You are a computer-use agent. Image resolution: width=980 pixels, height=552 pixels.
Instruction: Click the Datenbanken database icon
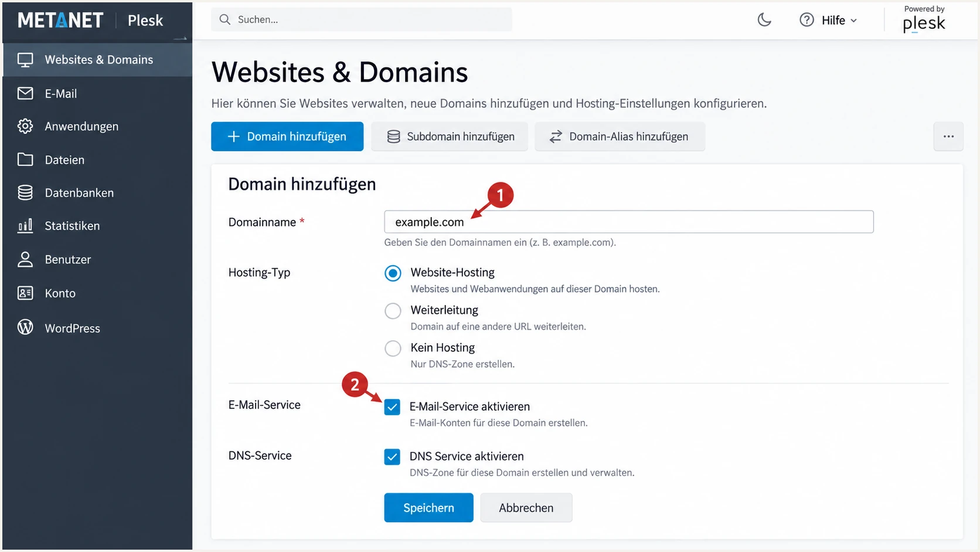[25, 193]
